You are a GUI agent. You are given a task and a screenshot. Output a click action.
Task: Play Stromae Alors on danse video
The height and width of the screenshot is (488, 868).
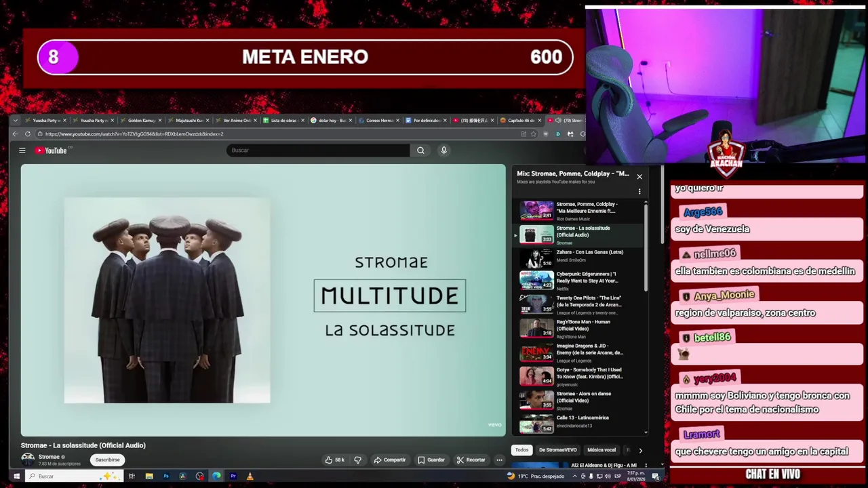[578, 401]
